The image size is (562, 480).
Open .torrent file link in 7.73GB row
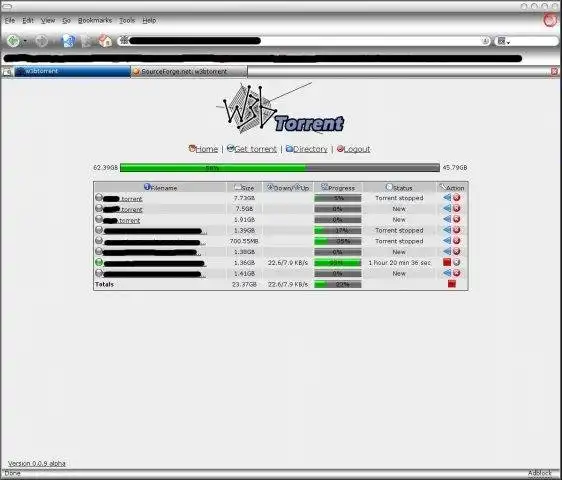123,199
